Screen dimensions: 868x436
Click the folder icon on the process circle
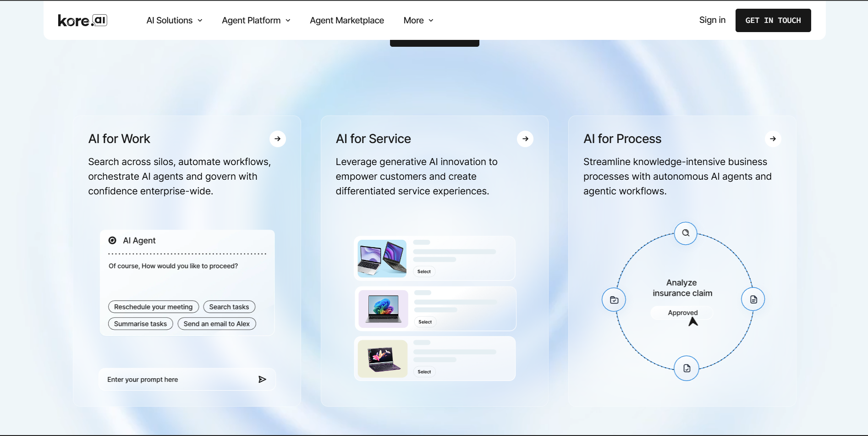(614, 300)
